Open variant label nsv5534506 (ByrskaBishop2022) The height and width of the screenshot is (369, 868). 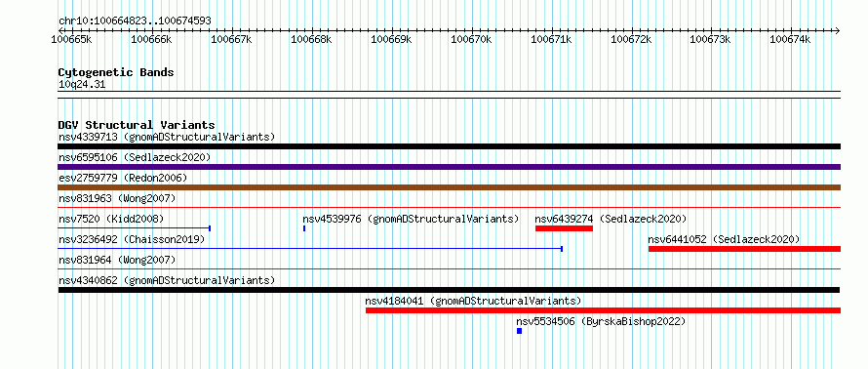click(601, 321)
